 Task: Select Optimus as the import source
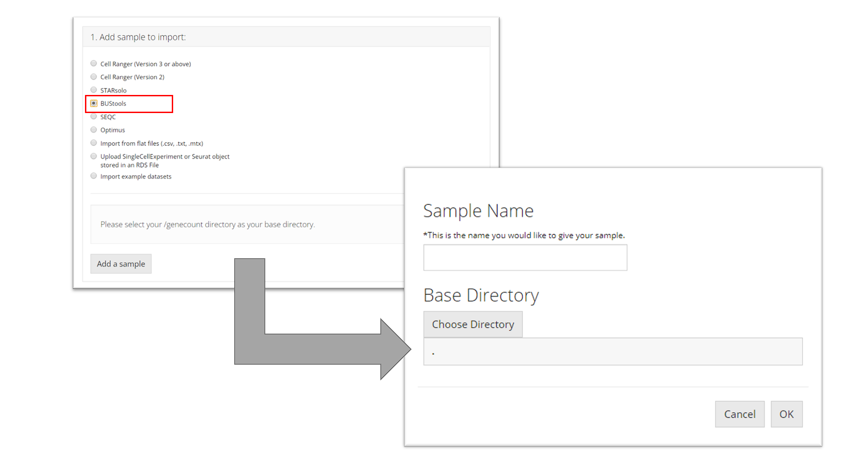(x=94, y=130)
